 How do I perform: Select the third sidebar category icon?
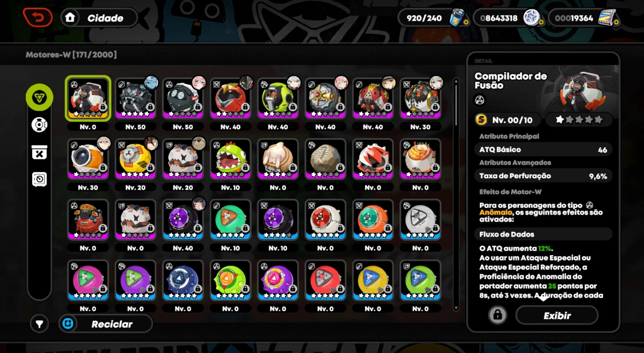[40, 152]
